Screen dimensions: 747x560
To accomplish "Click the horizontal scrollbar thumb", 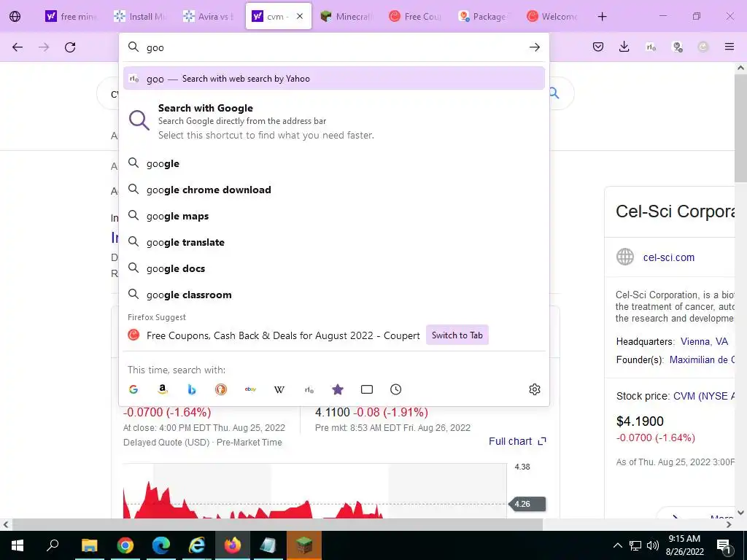I will click(x=277, y=524).
